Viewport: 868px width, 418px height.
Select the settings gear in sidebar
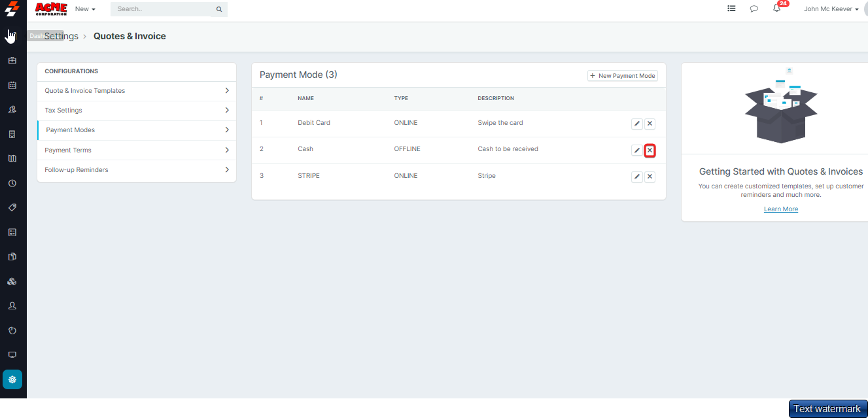pos(12,379)
